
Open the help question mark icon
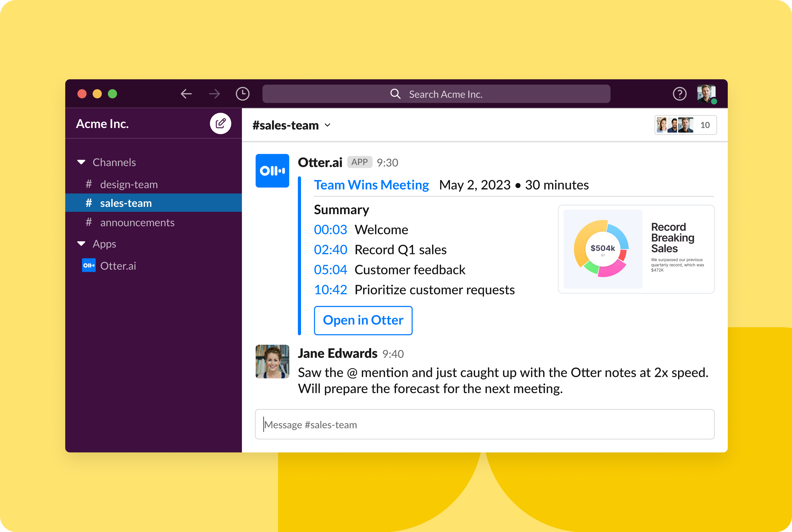679,94
